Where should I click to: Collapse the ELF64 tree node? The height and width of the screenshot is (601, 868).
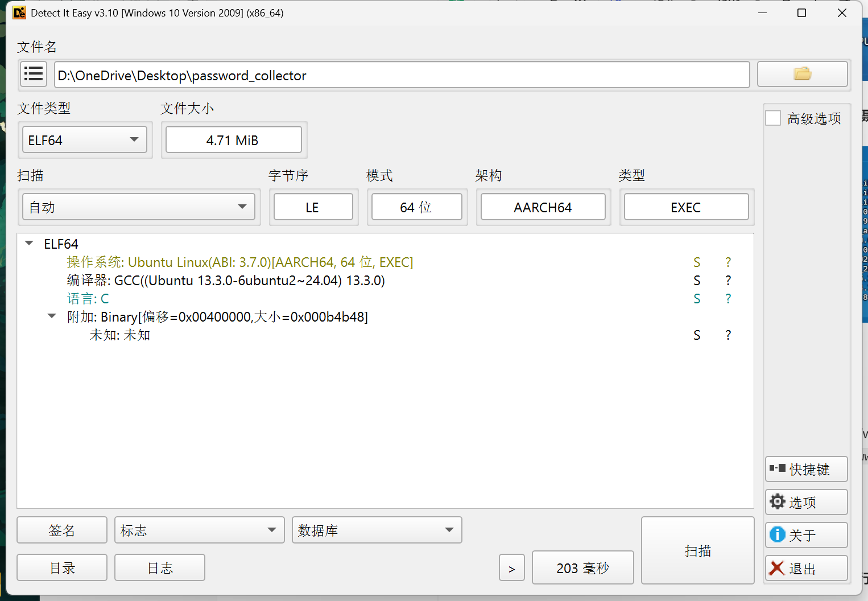coord(29,244)
